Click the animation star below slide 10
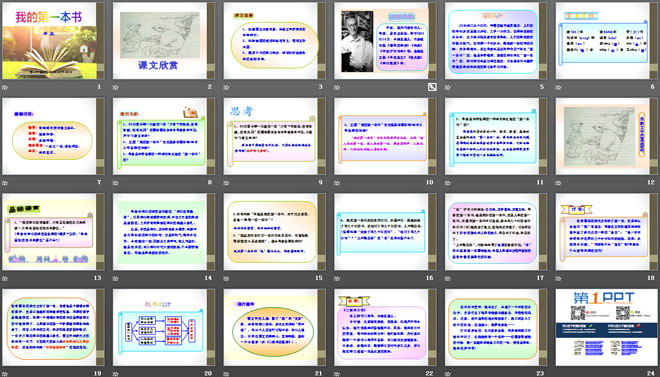The height and width of the screenshot is (377, 660). pos(337,183)
